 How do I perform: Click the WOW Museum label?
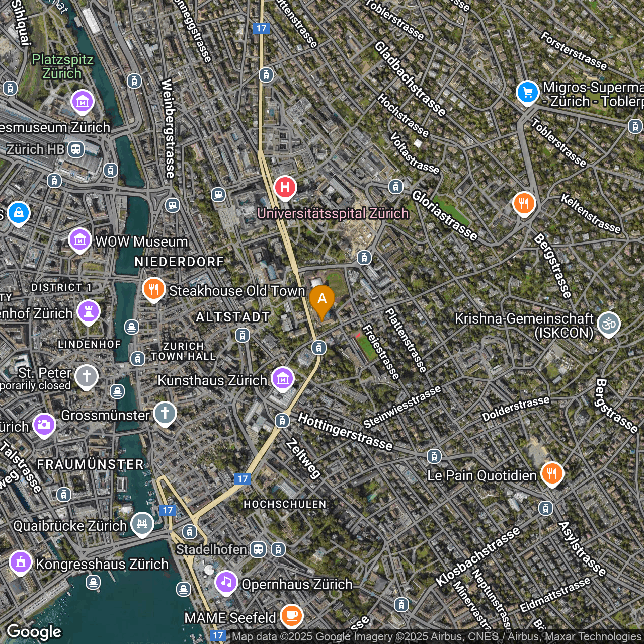141,242
